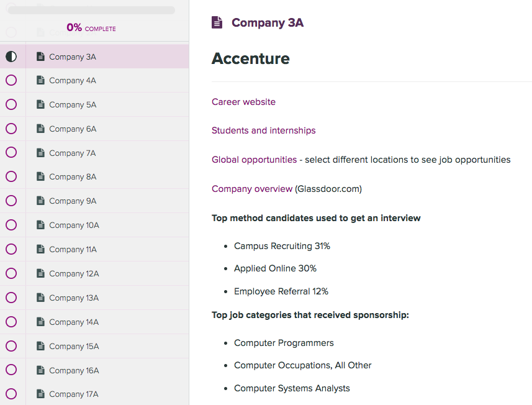This screenshot has width=532, height=405.
Task: Open Company 16A from the list
Action: 107,370
